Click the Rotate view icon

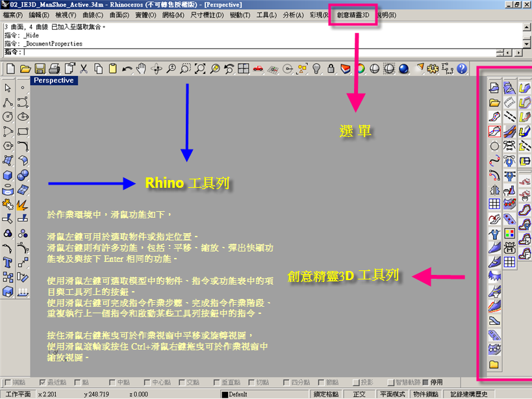pos(157,69)
